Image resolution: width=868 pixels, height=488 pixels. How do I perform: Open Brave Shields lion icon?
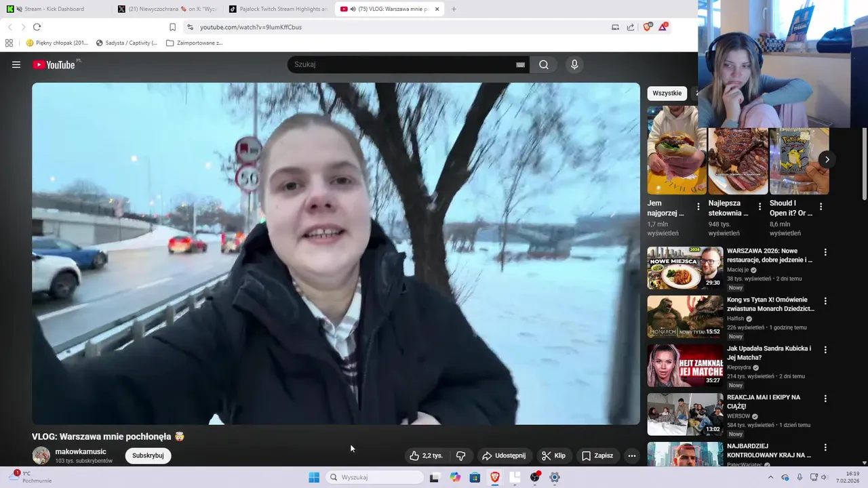pos(647,27)
